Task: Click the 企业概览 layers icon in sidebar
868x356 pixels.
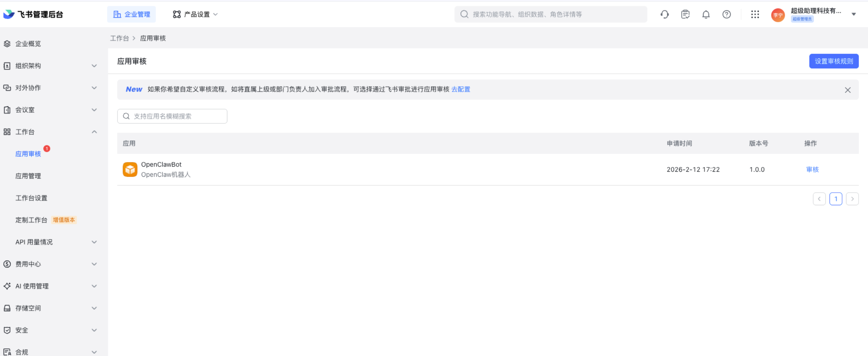Action: point(7,43)
